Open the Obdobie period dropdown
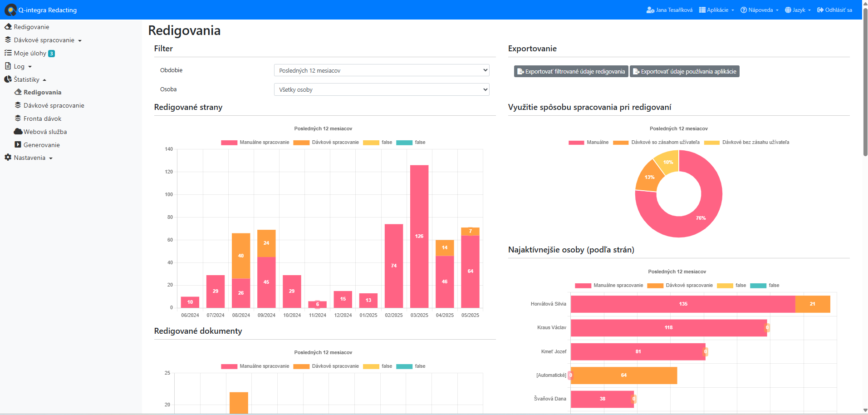 [382, 70]
